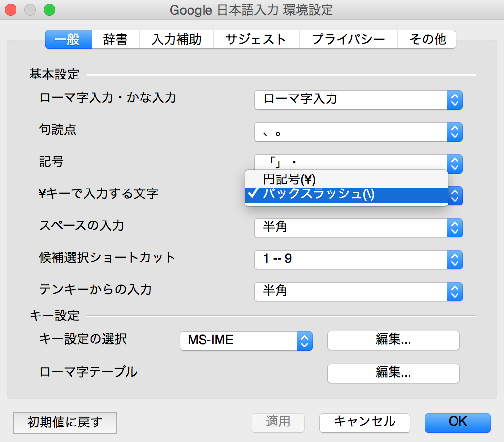Open the ローマ字入力・かな入力 dropdown
Image resolution: width=504 pixels, height=442 pixels.
359,100
